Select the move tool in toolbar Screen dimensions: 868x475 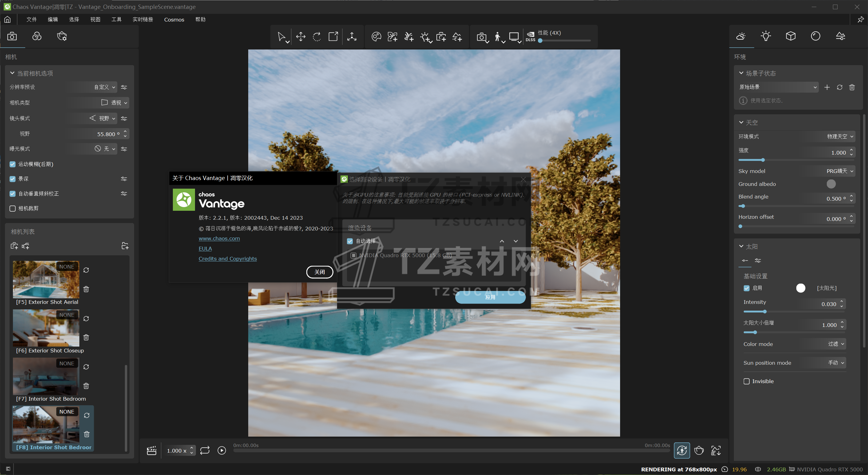pyautogui.click(x=301, y=36)
